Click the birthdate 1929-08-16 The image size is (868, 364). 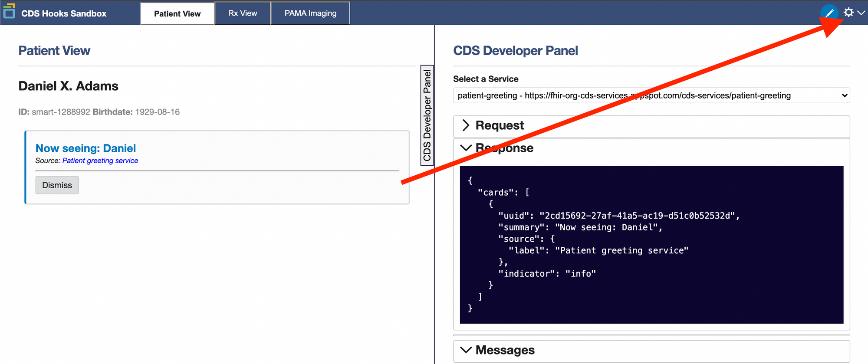157,112
